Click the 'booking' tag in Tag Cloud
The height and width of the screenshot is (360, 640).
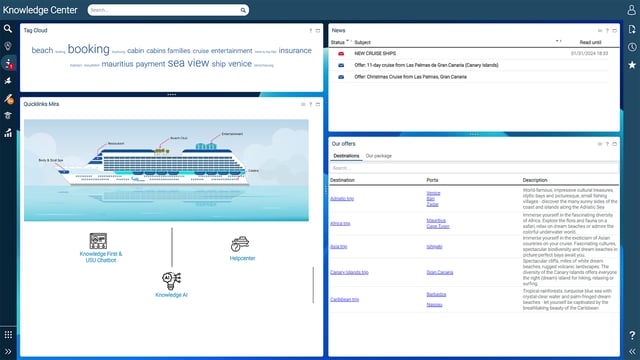pos(89,49)
